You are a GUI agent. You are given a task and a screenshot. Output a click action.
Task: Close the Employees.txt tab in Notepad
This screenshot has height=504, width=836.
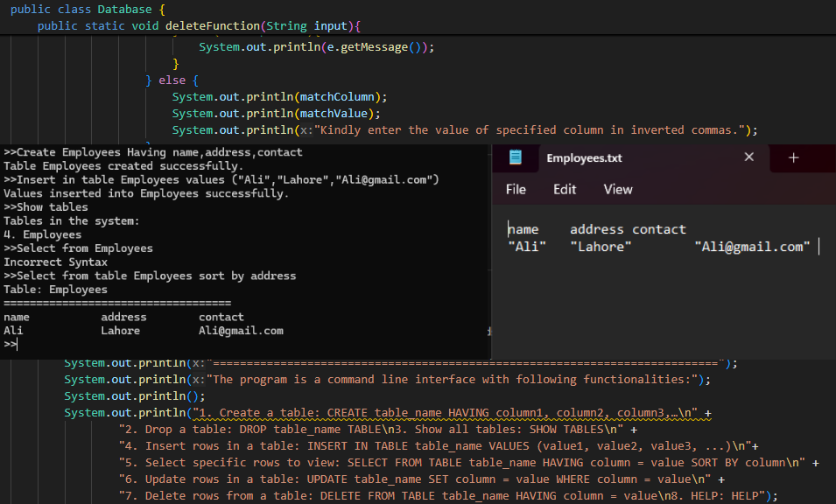749,157
